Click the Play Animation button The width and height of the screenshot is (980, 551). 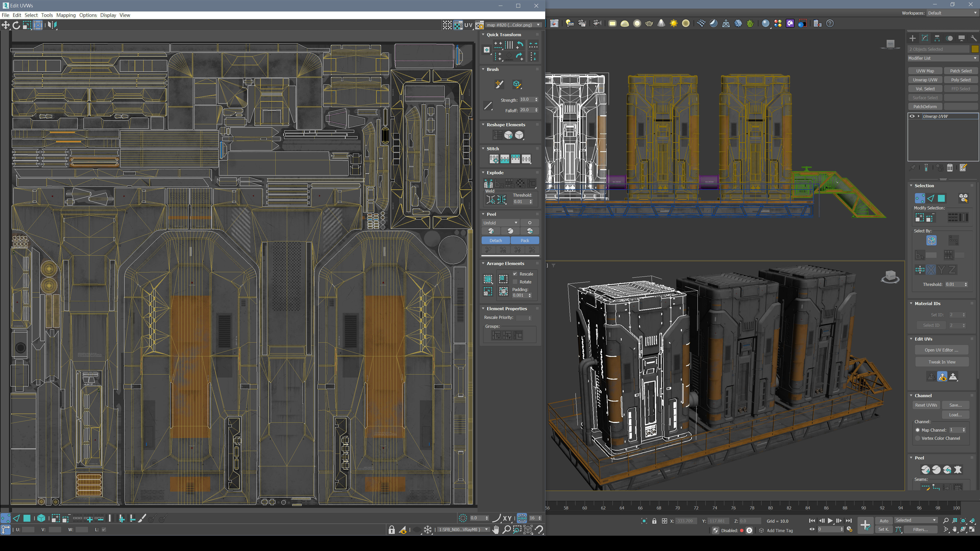[x=830, y=521]
